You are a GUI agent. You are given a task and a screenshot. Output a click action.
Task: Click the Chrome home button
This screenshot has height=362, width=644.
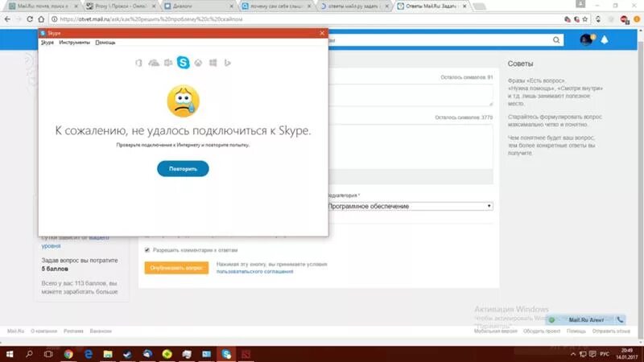[x=41, y=19]
